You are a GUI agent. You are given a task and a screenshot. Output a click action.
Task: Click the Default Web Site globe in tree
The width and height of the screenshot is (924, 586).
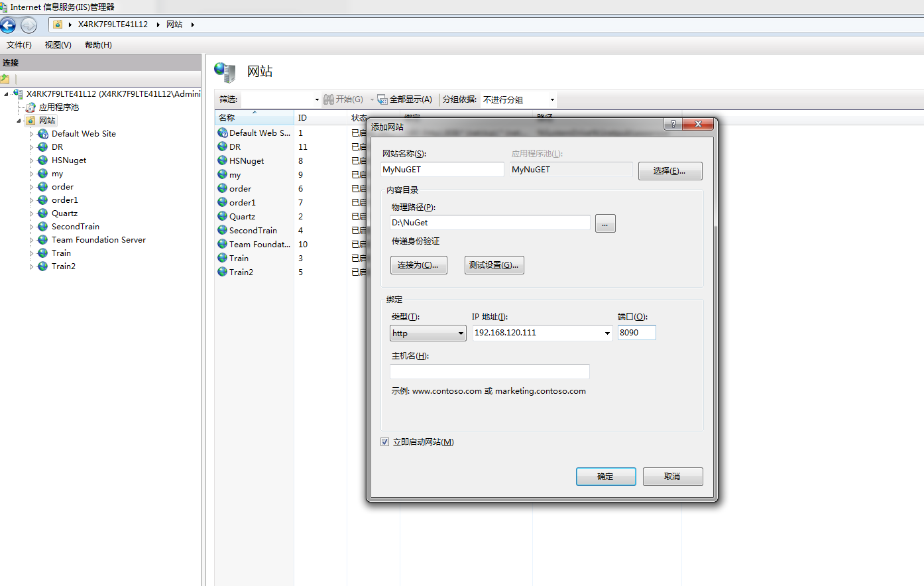[43, 134]
